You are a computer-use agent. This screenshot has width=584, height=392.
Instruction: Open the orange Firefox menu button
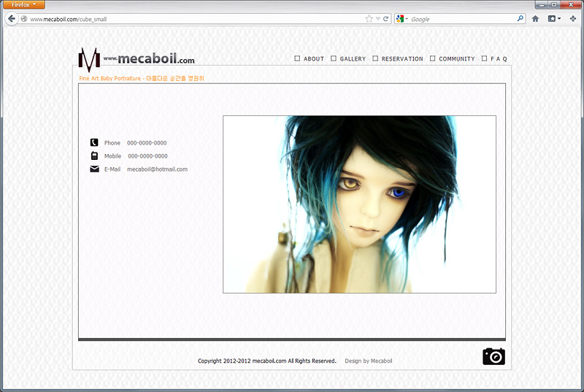coord(24,5)
